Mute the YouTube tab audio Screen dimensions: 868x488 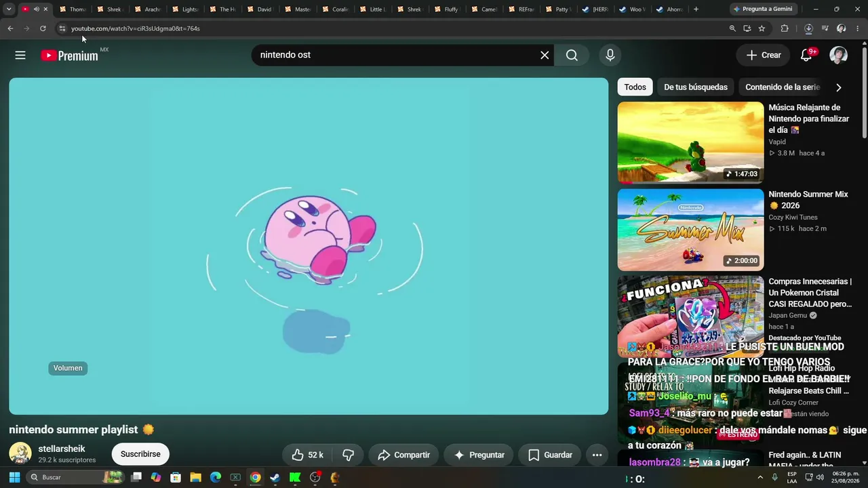(36, 9)
